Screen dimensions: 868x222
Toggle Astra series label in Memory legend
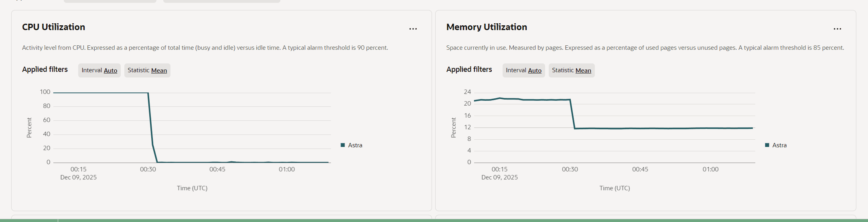click(779, 145)
